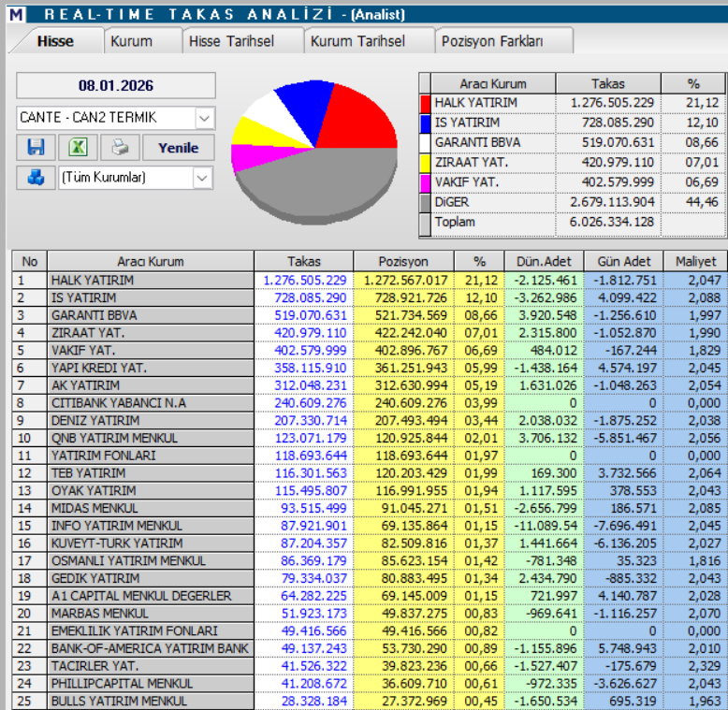
Task: Sort by Gün Adet column header
Action: (x=623, y=261)
